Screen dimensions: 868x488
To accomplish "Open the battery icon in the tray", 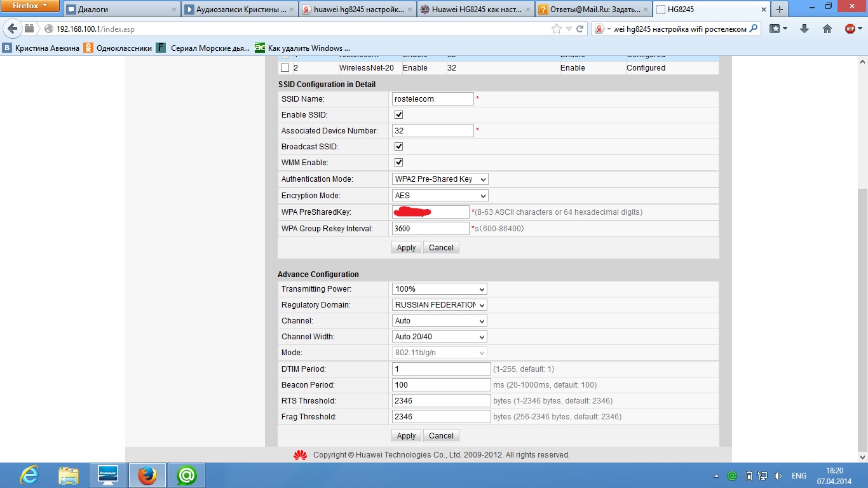I will coord(749,476).
